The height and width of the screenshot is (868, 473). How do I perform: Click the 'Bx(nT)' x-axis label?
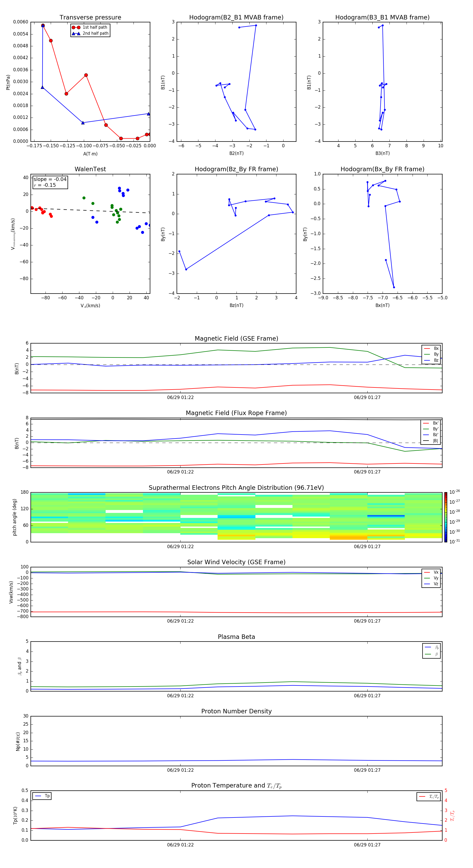pos(382,305)
